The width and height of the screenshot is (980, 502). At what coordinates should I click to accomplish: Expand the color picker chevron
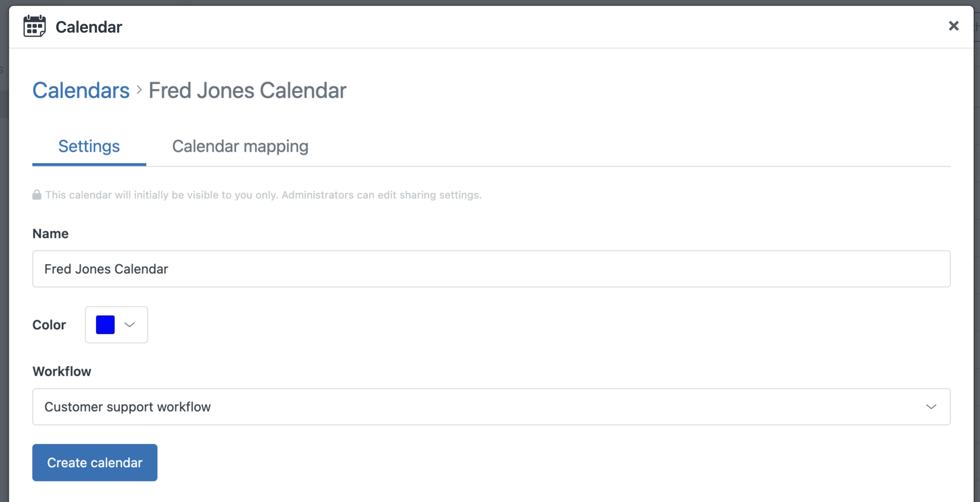coord(130,325)
